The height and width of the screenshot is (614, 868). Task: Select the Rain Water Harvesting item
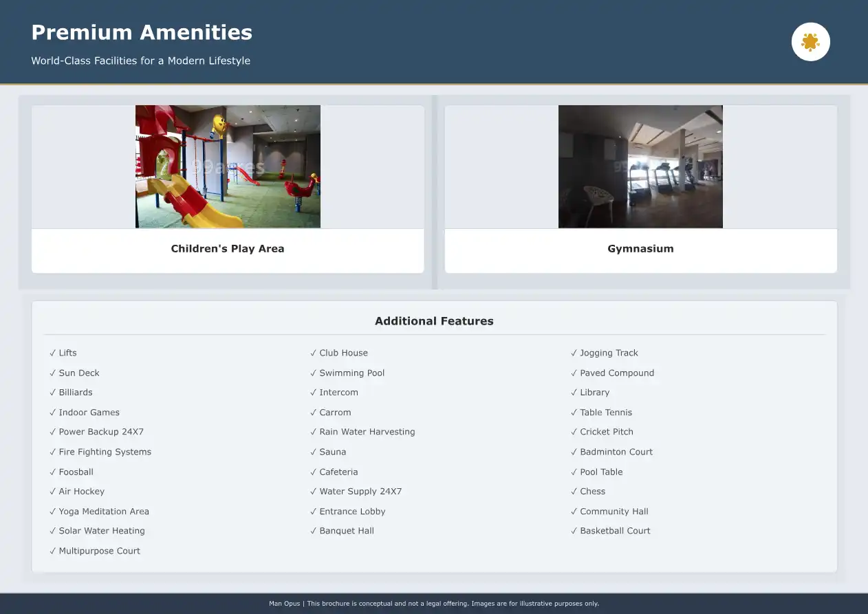[367, 432]
